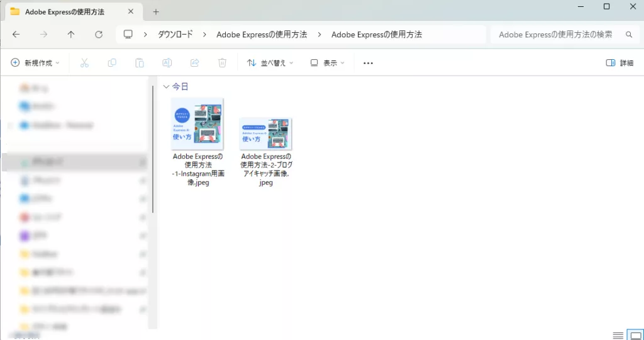Click the Paste clipboard icon
This screenshot has width=644, height=340.
(140, 63)
